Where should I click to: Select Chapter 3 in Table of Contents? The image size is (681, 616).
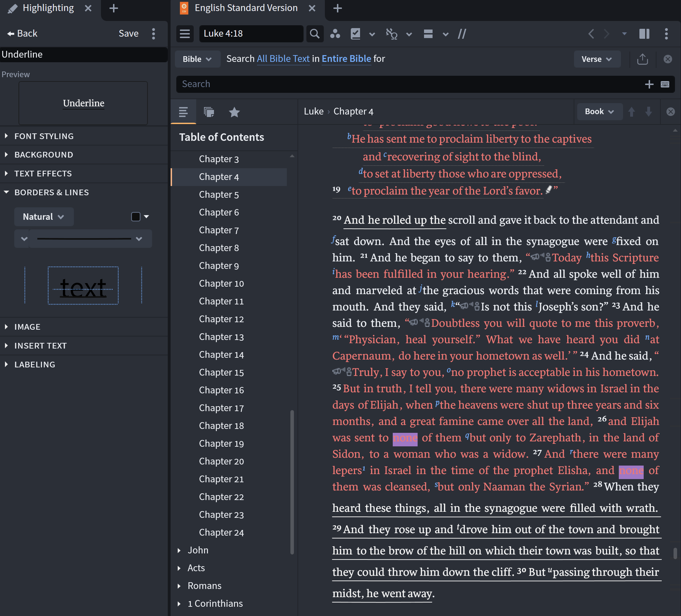click(x=219, y=159)
